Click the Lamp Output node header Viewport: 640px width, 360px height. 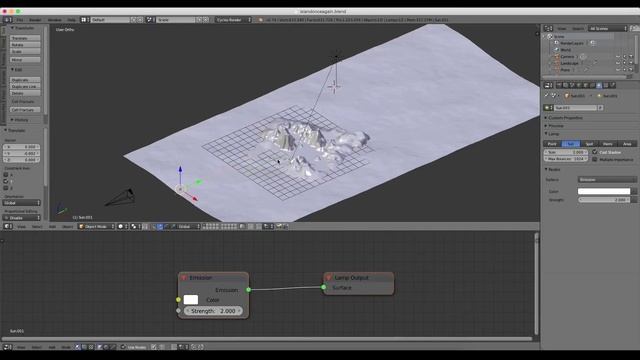click(x=359, y=278)
